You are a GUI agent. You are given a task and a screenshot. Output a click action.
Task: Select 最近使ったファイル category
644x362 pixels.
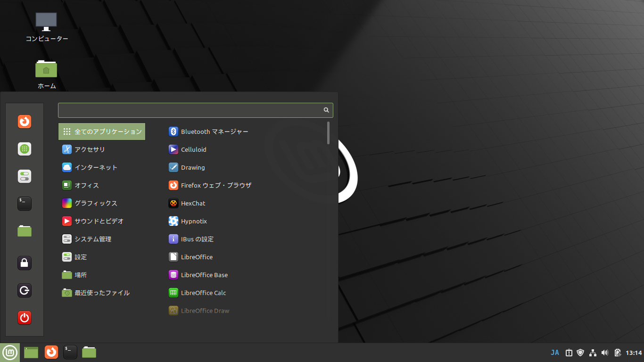[x=102, y=293]
